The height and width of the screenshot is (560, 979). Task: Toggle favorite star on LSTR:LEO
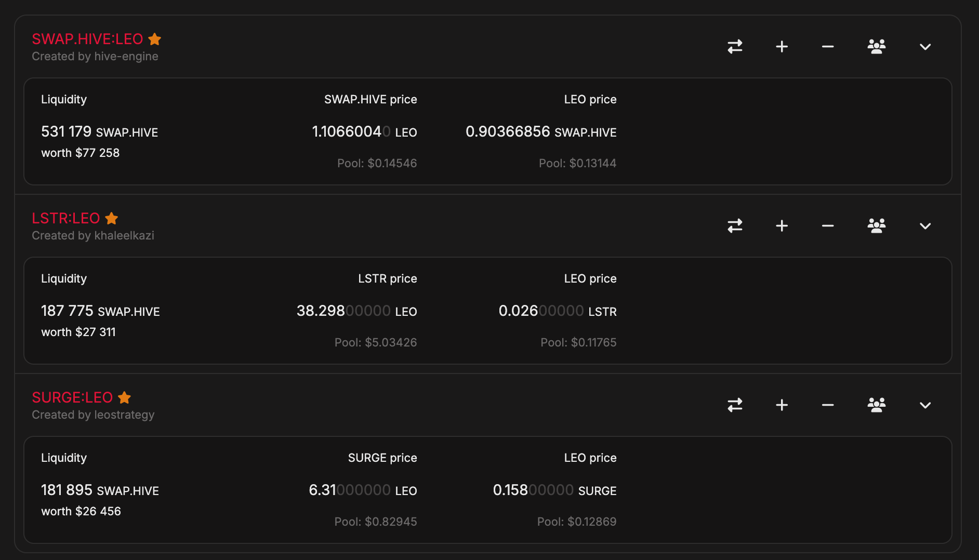click(112, 218)
